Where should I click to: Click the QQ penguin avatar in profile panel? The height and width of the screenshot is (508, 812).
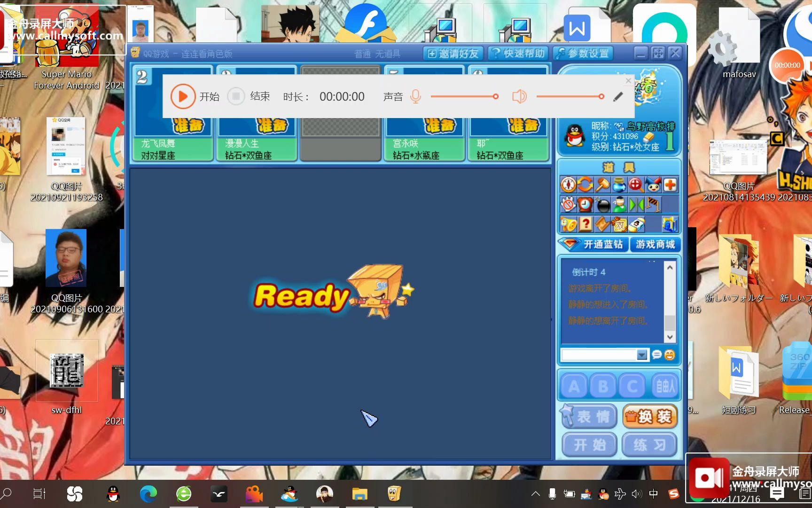click(x=574, y=136)
